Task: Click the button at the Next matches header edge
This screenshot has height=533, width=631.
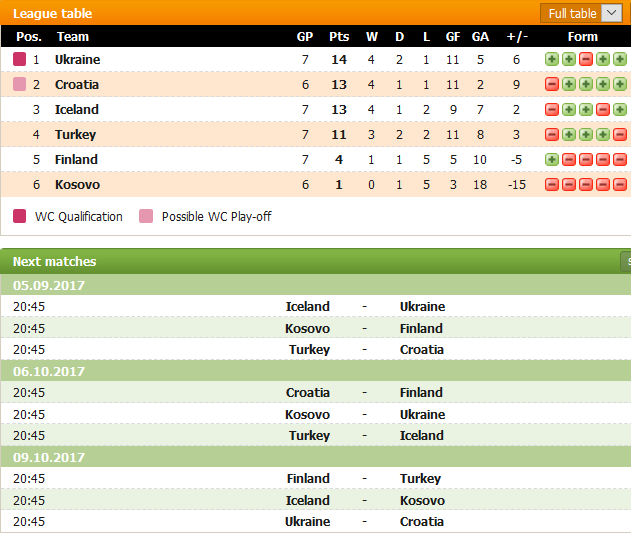Action: point(626,262)
